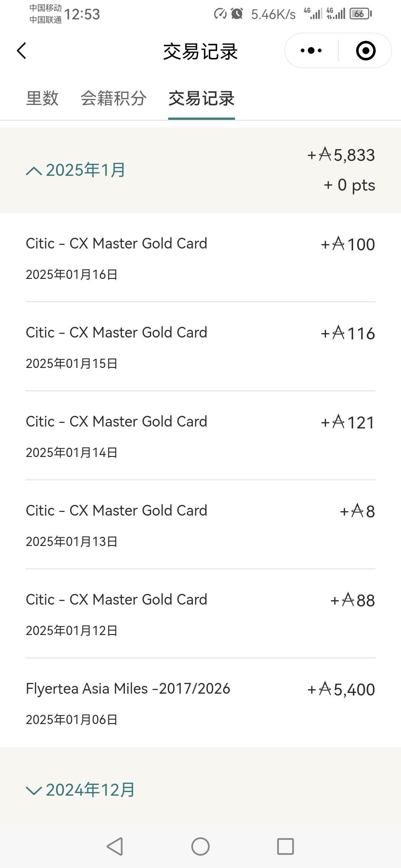Tap Android back navigation triangle
Viewport: 401px width, 868px height.
(115, 846)
